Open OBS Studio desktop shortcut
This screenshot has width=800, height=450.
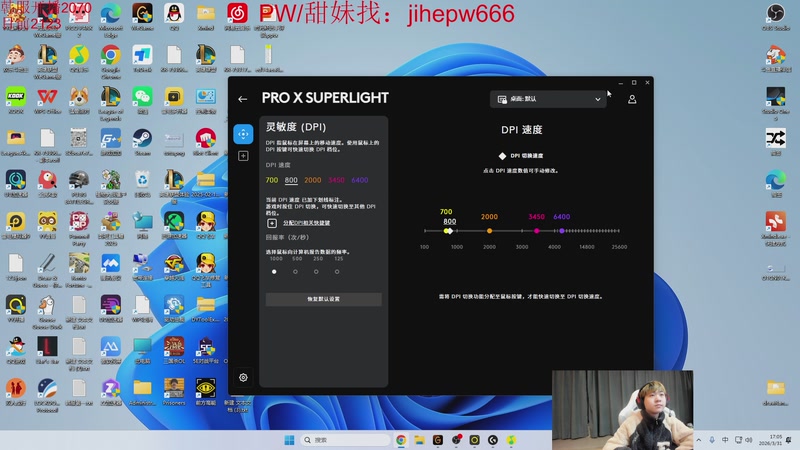click(776, 16)
